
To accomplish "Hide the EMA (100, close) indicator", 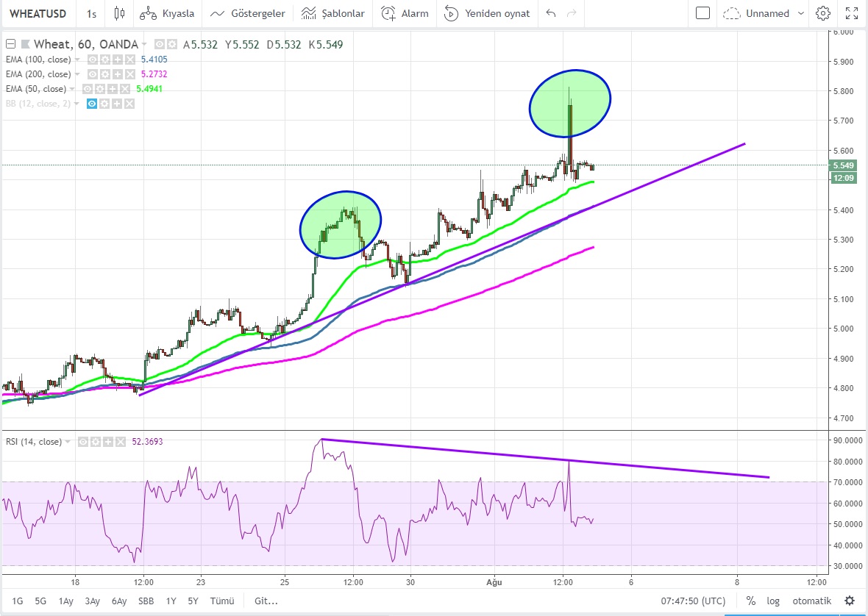I will 93,60.
